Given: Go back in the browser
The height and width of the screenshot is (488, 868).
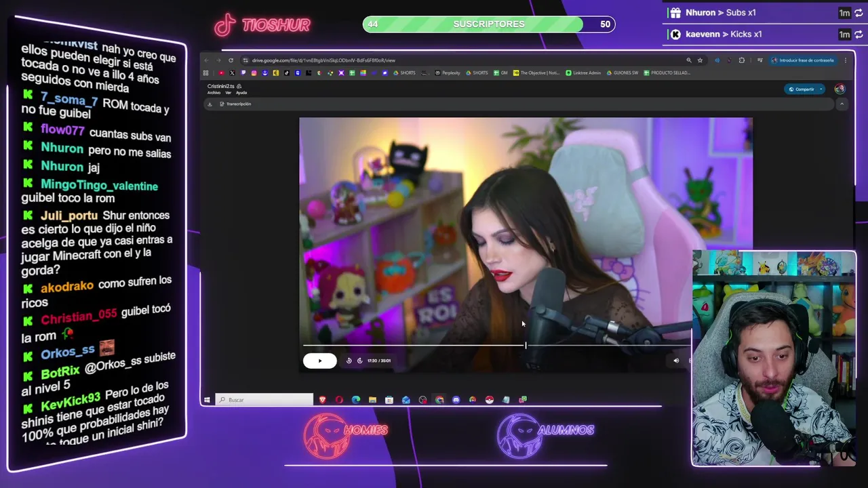Looking at the screenshot, I should [207, 60].
